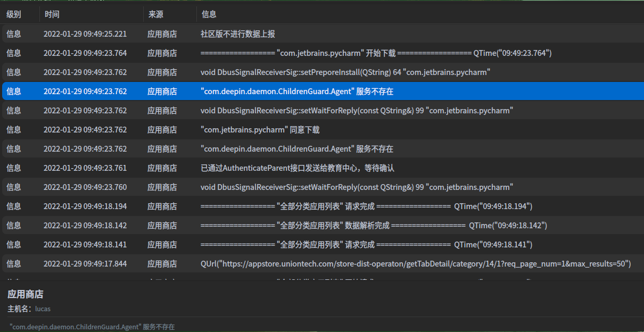The width and height of the screenshot is (644, 332).
Task: Click timestamp 2022-01-29 09:49:25.221
Action: [85, 34]
